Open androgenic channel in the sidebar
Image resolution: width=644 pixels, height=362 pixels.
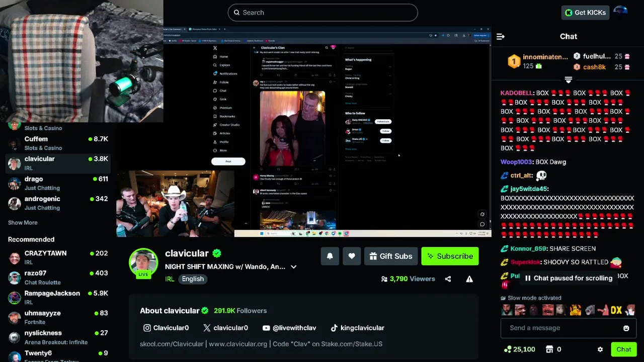pyautogui.click(x=58, y=203)
